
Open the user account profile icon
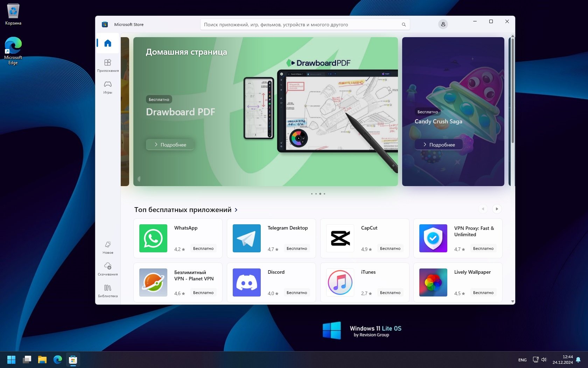coord(443,24)
